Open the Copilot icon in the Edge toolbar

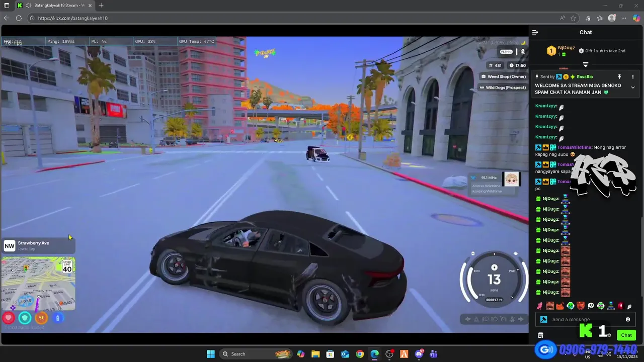[636, 18]
